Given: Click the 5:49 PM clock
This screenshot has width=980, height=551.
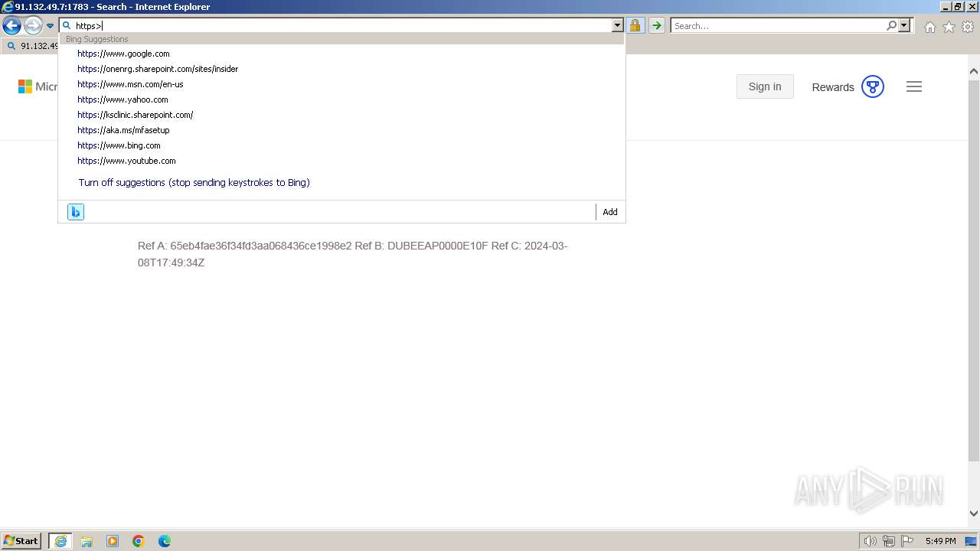Looking at the screenshot, I should (940, 541).
